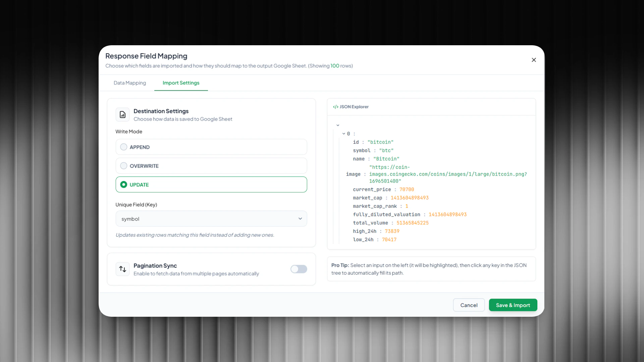
Task: Click the Pagination Sync arrows icon
Action: [122, 269]
